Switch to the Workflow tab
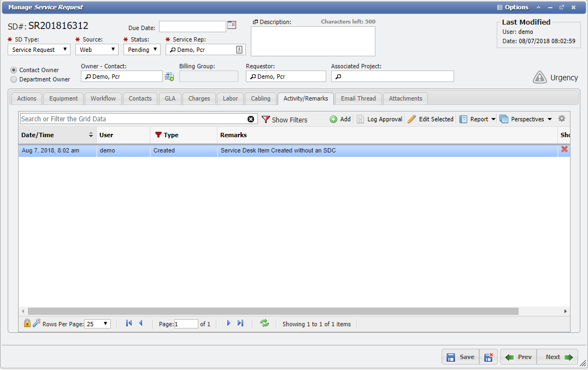The height and width of the screenshot is (370, 588). point(103,98)
